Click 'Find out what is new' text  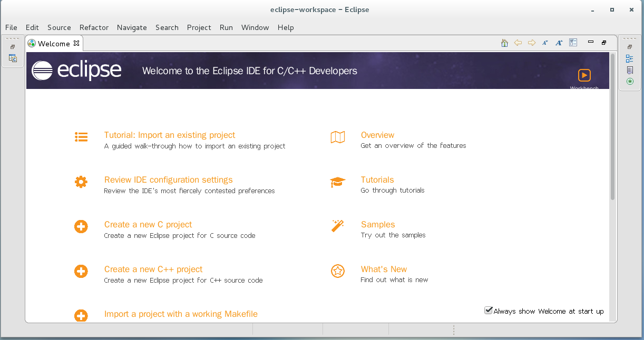pos(394,280)
